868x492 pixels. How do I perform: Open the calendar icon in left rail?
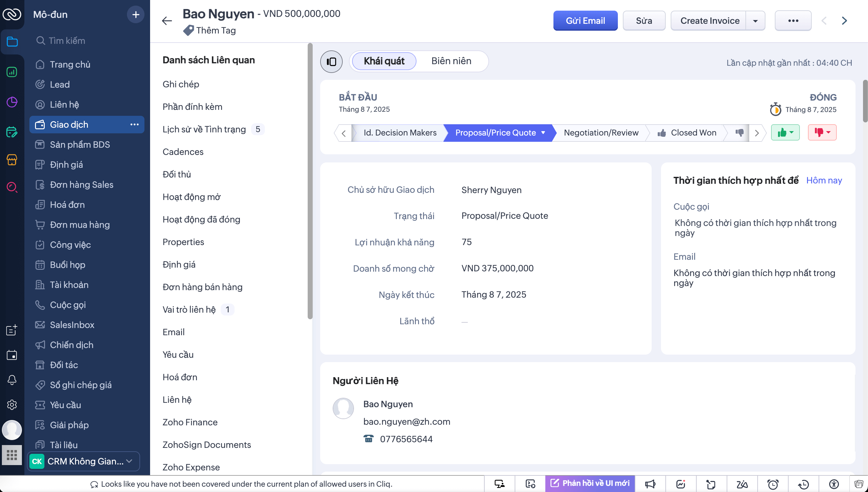12,355
